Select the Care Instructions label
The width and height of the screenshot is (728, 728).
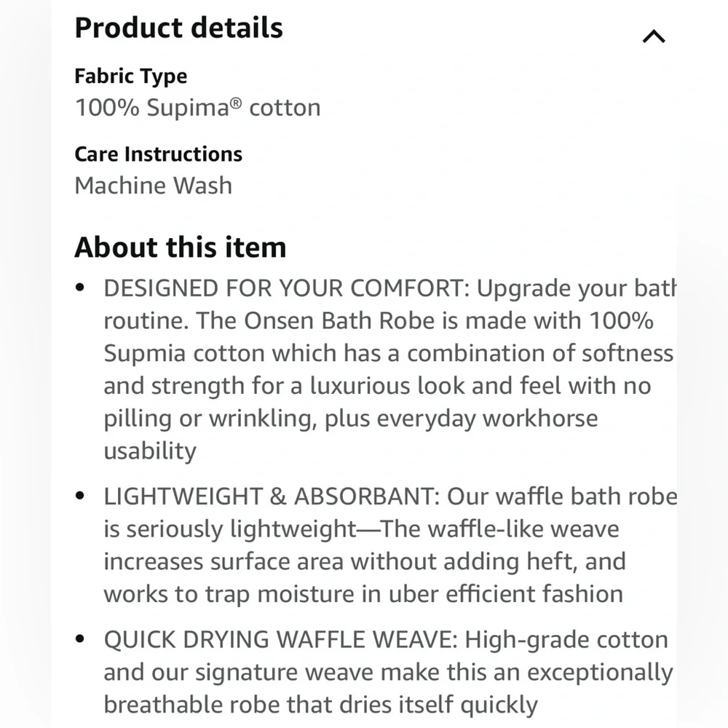click(158, 154)
